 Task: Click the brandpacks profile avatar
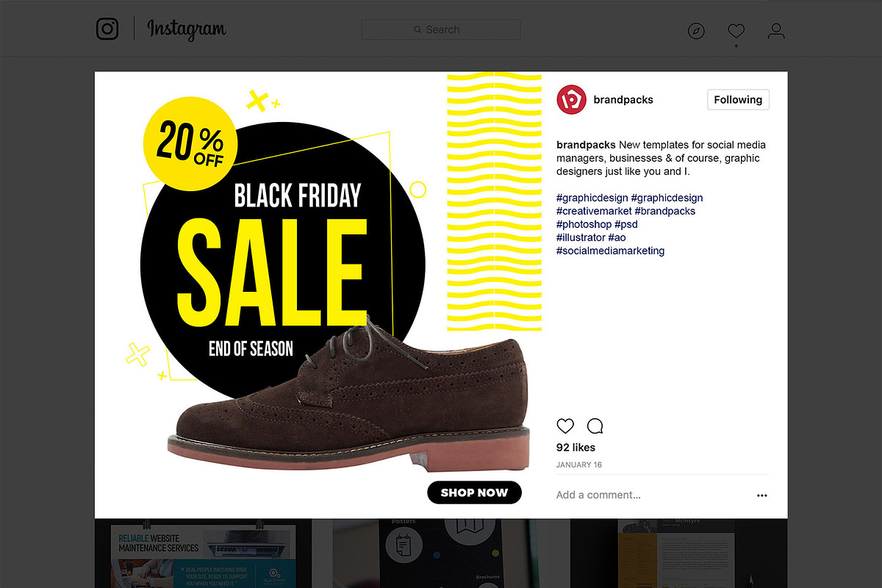pos(571,100)
